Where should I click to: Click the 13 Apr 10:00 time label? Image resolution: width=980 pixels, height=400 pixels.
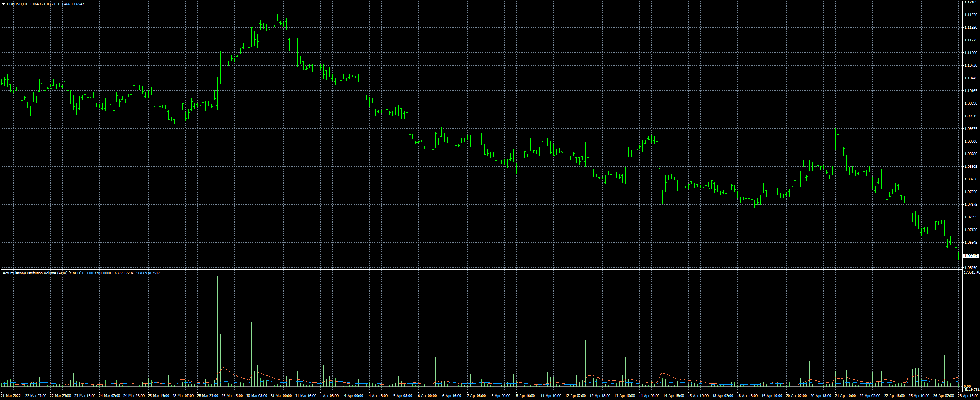[x=625, y=396]
